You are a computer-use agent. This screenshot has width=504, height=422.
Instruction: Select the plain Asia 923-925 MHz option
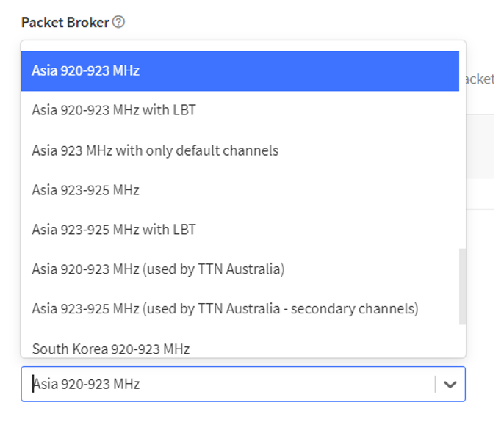click(85, 190)
